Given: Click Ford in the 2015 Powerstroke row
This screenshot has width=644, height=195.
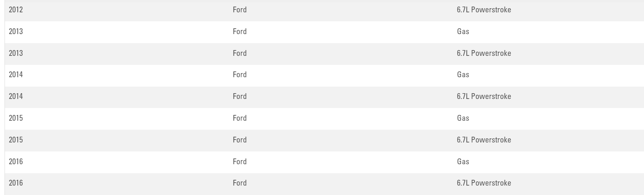Looking at the screenshot, I should pyautogui.click(x=239, y=140).
